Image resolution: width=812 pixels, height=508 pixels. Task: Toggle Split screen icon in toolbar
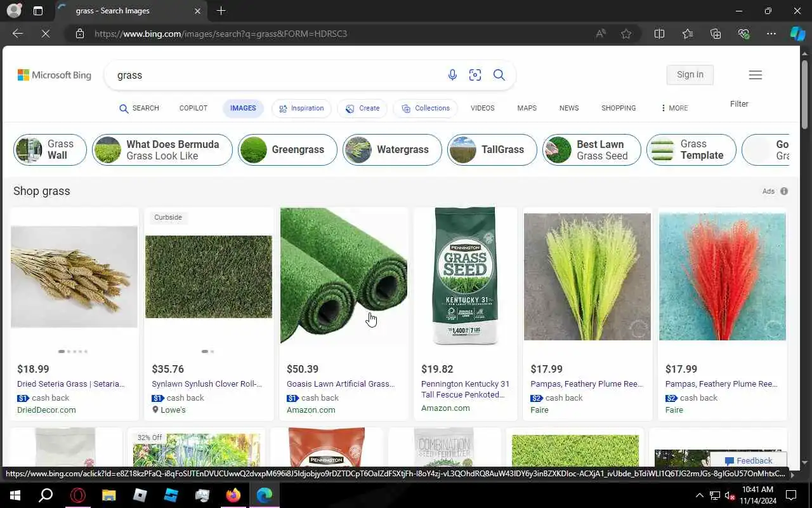(x=659, y=34)
